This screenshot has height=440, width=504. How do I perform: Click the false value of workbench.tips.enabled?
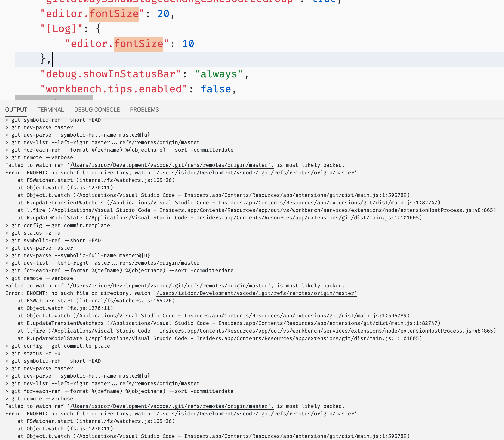[216, 89]
